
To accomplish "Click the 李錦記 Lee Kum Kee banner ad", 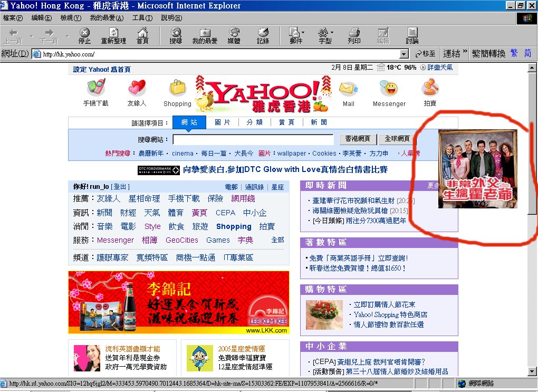I will [179, 302].
